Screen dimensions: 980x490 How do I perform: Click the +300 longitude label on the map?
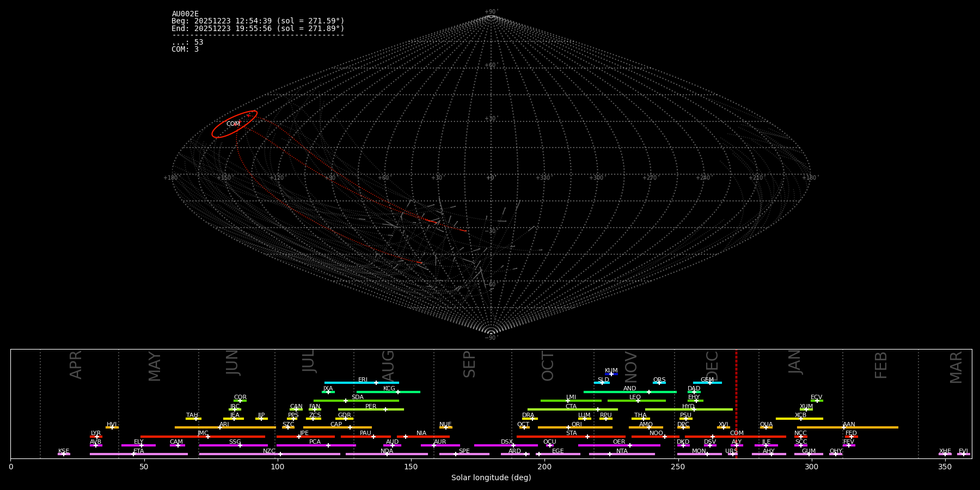[596, 177]
